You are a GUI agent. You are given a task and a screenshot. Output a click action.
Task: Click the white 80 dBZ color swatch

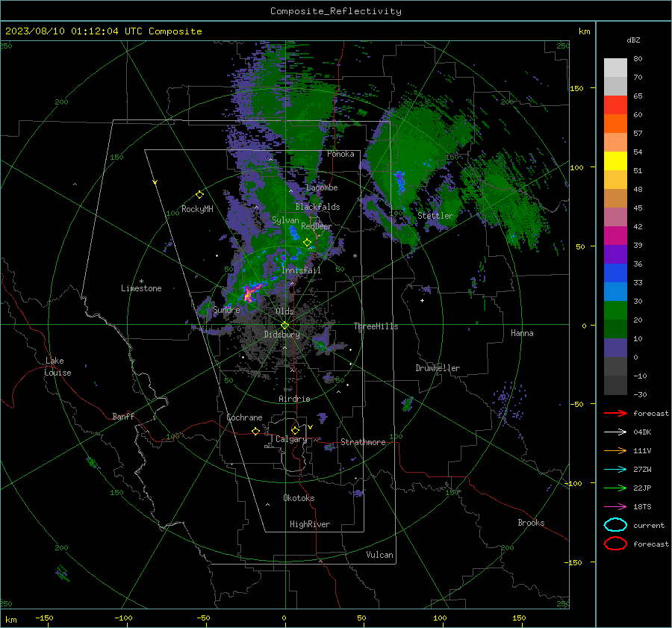[x=615, y=67]
